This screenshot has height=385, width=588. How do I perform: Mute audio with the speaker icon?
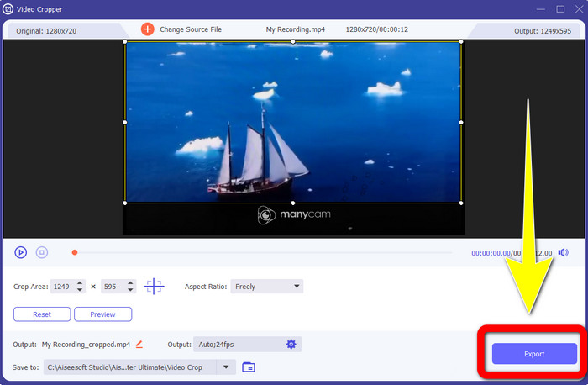(564, 252)
